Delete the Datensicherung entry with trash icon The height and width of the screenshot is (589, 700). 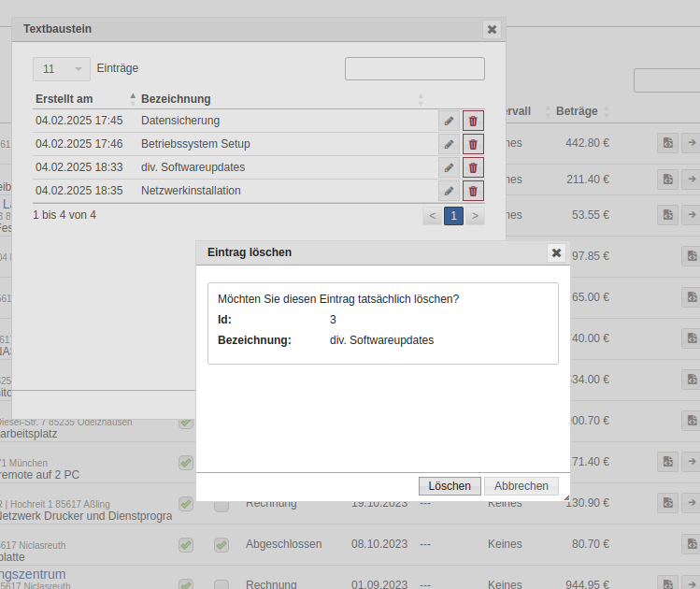pos(473,121)
